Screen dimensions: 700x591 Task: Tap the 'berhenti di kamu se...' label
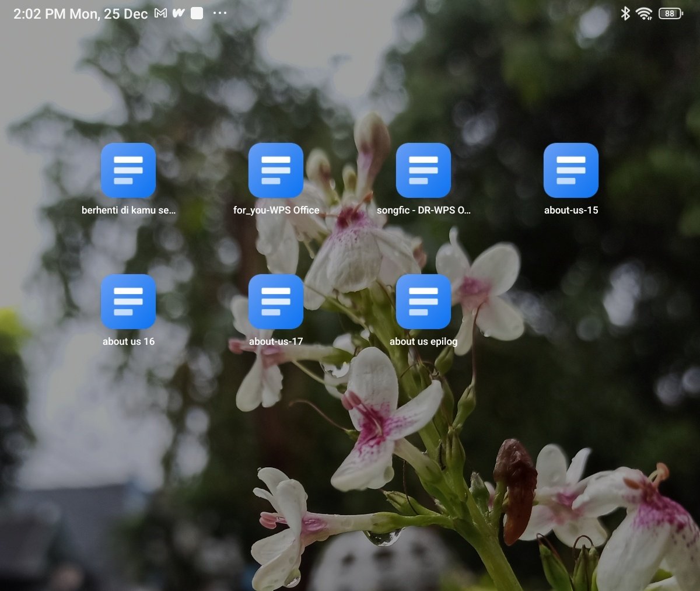tap(128, 210)
